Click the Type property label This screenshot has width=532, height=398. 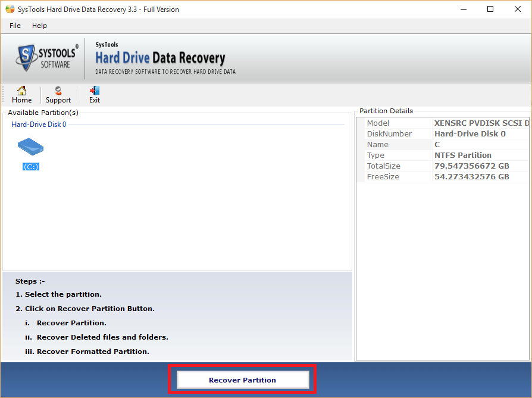(375, 155)
